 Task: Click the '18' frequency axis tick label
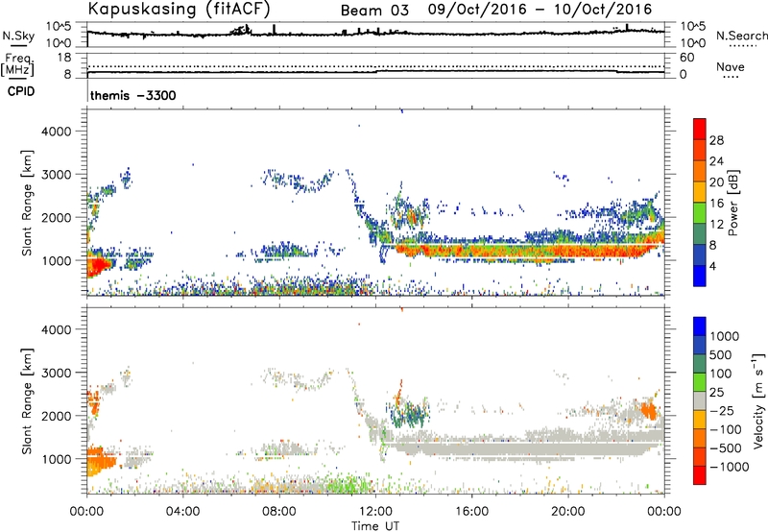pyautogui.click(x=64, y=58)
